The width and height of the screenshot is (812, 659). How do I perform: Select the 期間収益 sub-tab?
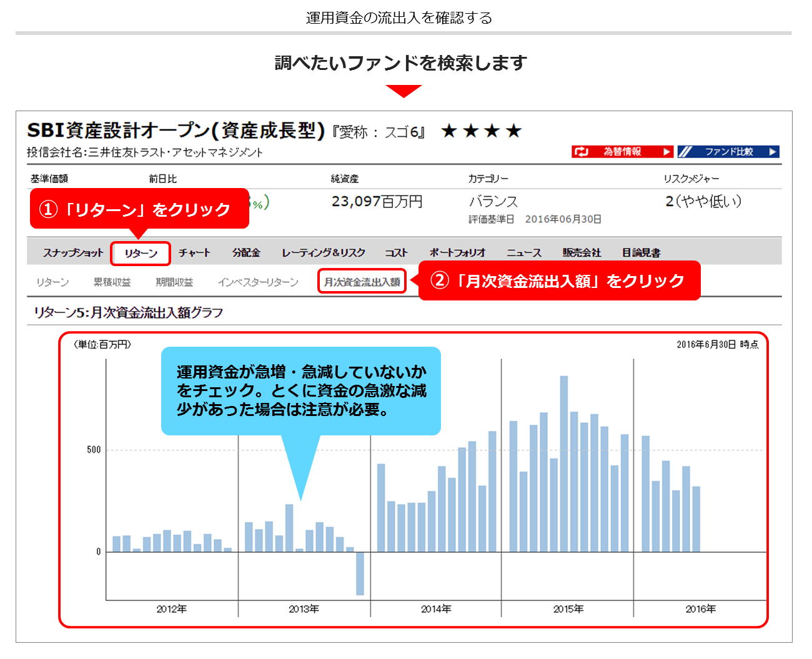pyautogui.click(x=174, y=282)
